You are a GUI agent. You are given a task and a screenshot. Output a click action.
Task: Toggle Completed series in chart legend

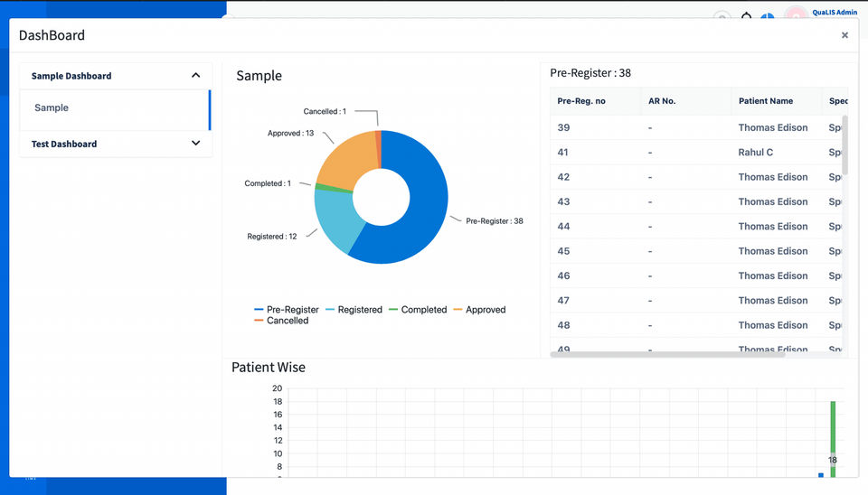tap(418, 310)
